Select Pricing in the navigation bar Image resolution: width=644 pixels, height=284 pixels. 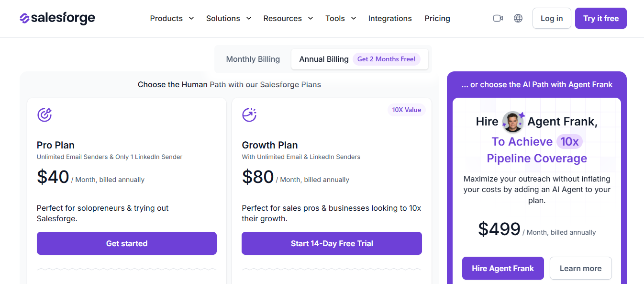pyautogui.click(x=437, y=18)
